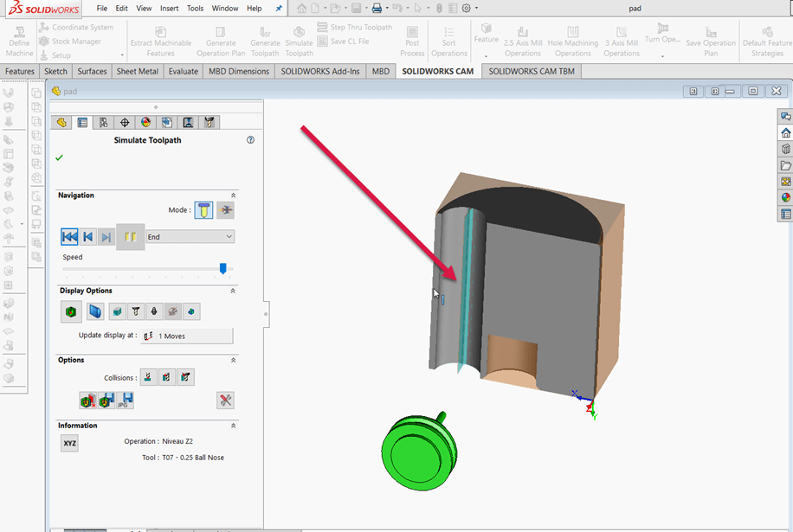Open the Options gear dropdown arrow

point(476,8)
